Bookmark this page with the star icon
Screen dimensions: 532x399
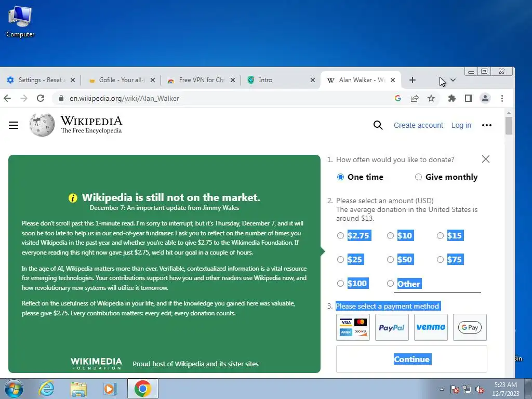[431, 98]
